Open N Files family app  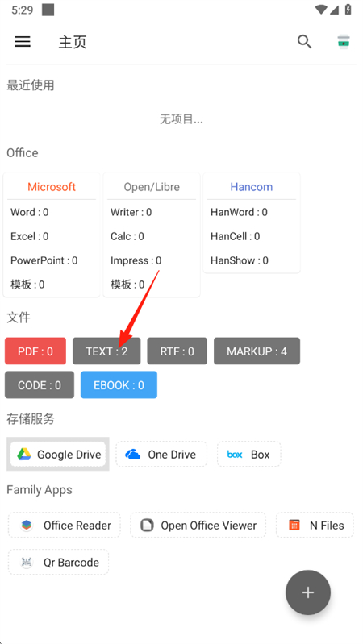pyautogui.click(x=315, y=525)
